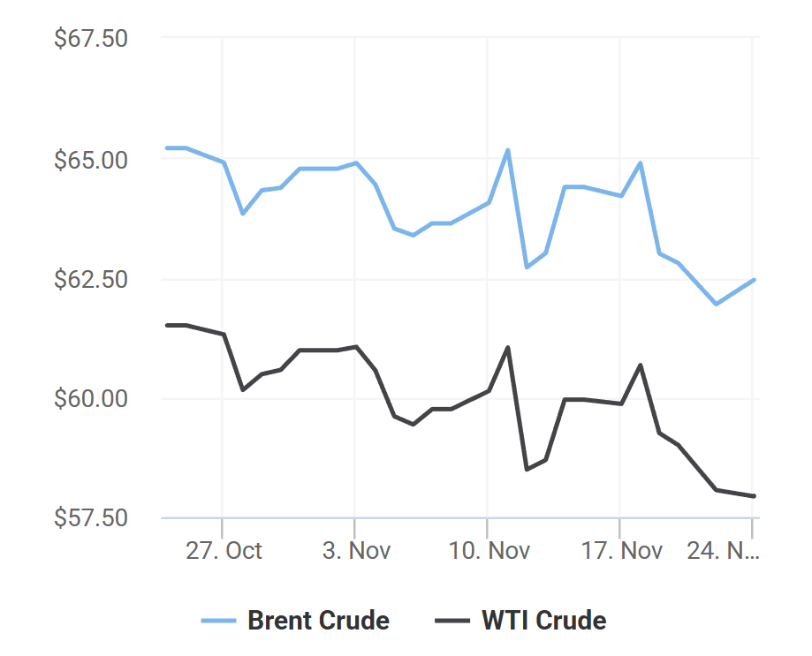Toggle the WTI Crude legend label
This screenshot has height=656, width=812.
[543, 621]
